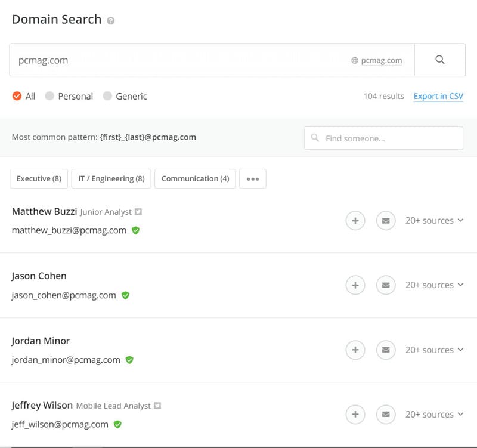
Task: Click the Export in CSV link
Action: coord(438,96)
